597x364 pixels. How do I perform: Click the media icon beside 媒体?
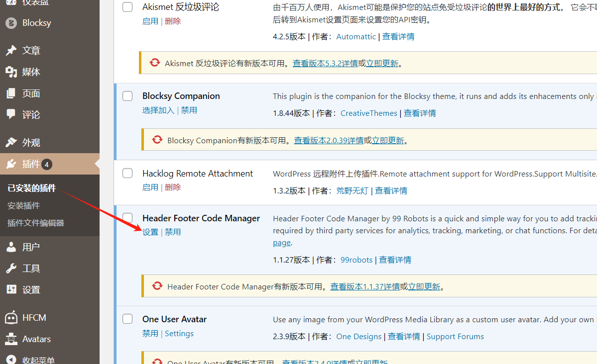pos(11,72)
